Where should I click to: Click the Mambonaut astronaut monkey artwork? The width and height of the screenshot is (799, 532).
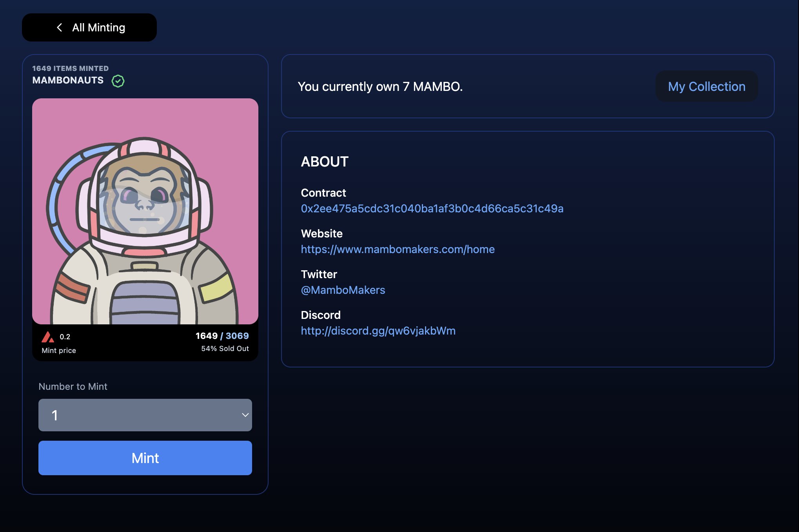pyautogui.click(x=145, y=212)
